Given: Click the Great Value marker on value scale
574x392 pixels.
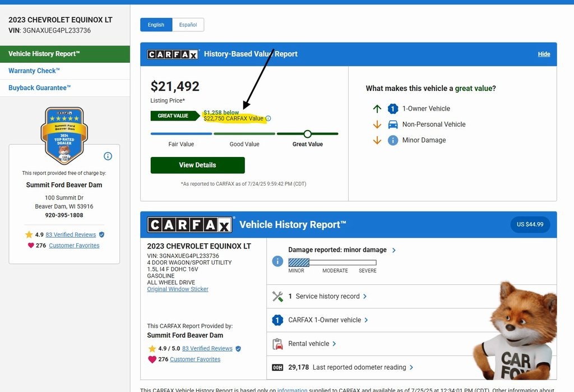Looking at the screenshot, I should [x=308, y=133].
